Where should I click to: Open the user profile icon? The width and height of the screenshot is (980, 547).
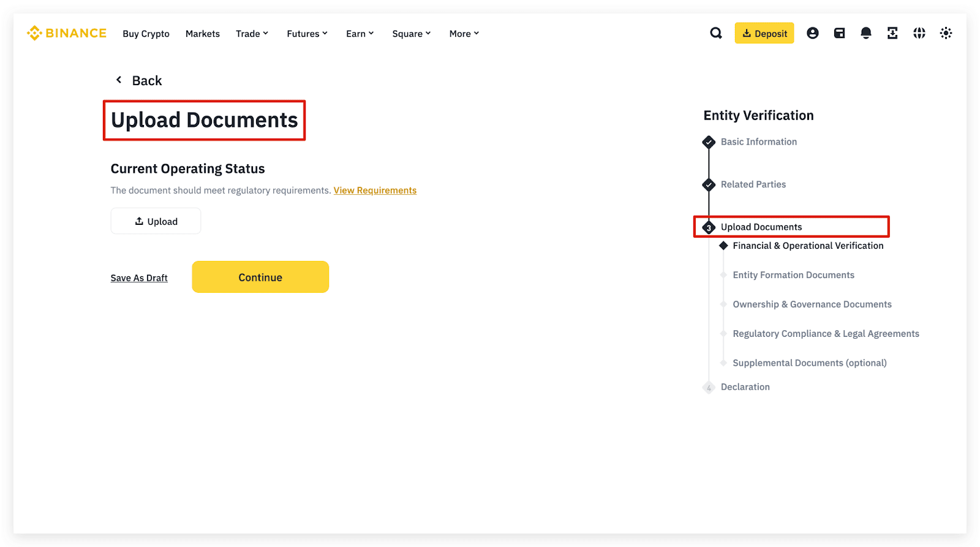click(812, 33)
